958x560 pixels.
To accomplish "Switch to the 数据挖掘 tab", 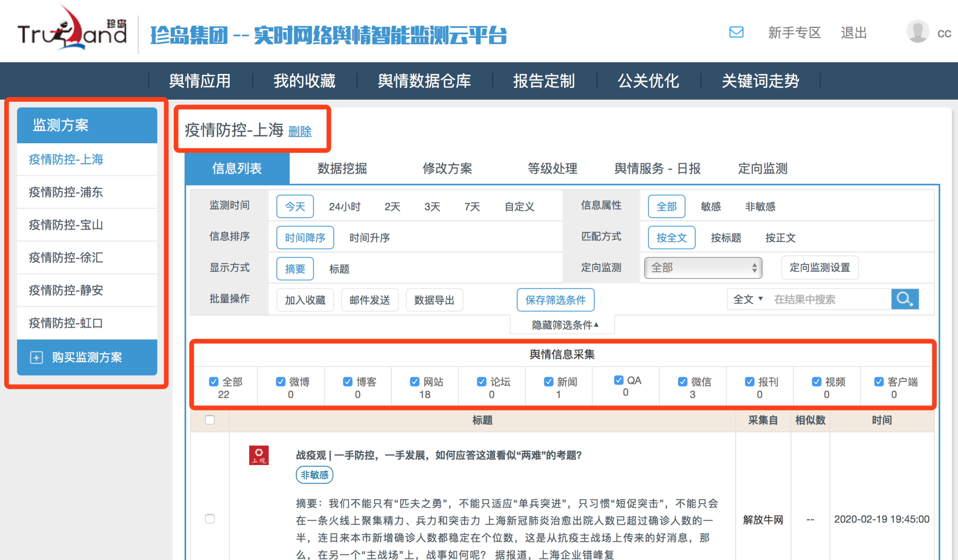I will (x=342, y=168).
